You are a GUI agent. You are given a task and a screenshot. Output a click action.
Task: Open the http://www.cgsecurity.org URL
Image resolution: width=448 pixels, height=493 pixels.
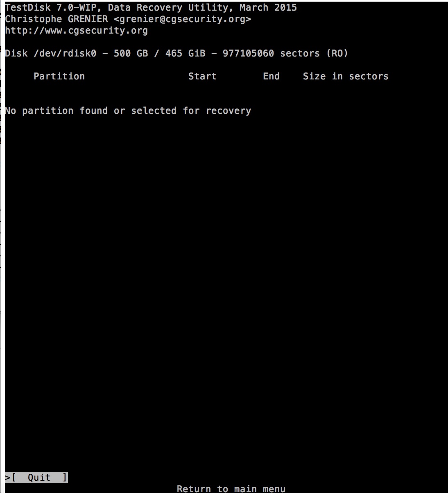76,31
